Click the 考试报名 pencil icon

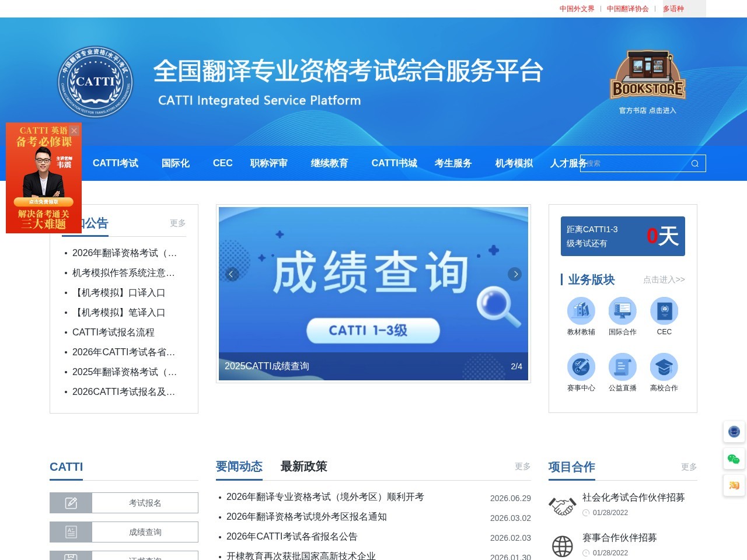[71, 503]
